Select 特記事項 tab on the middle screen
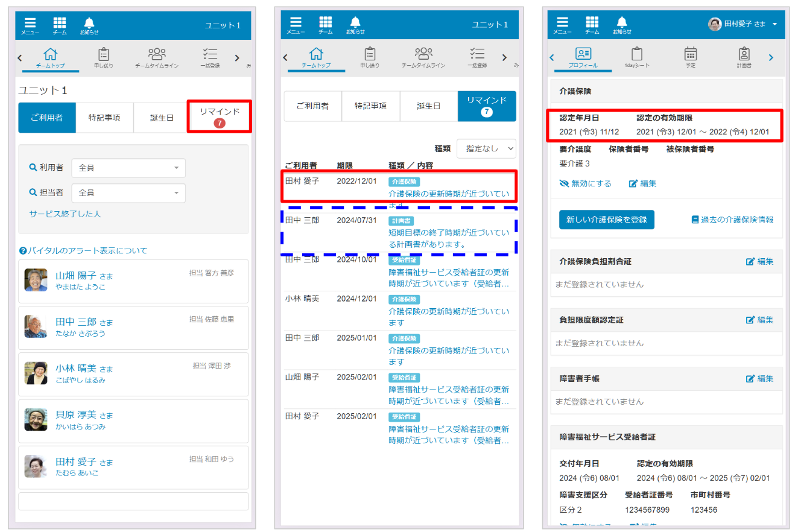 (371, 106)
